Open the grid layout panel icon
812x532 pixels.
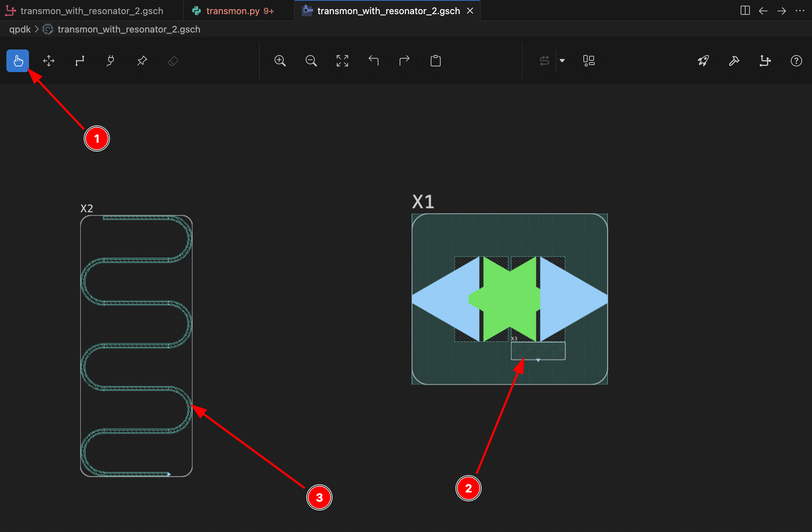[x=589, y=61]
